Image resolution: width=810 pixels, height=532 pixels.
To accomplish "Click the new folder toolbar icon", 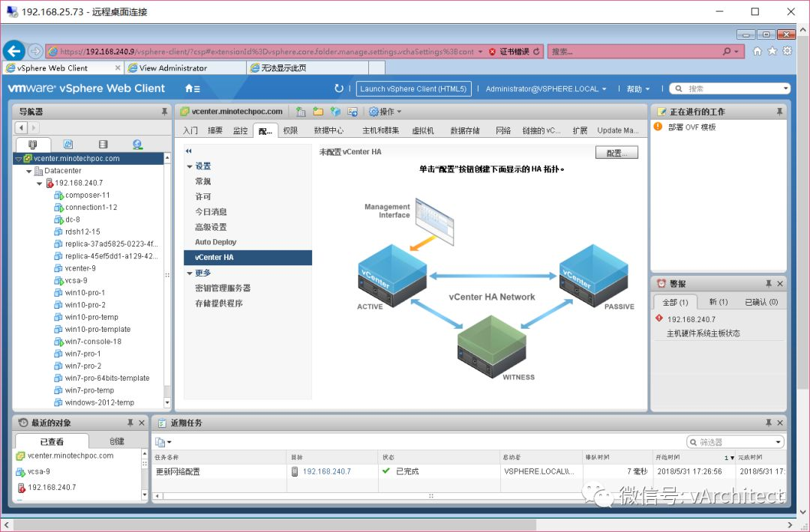I will click(318, 112).
